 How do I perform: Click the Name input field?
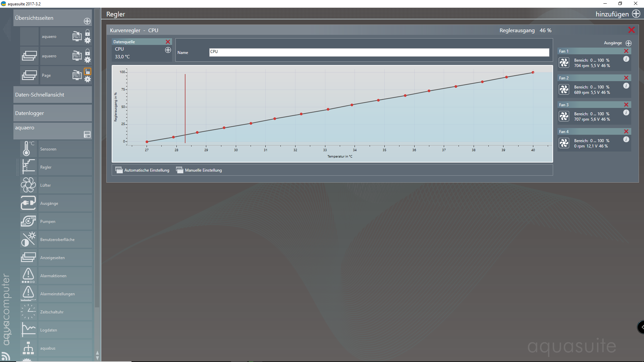click(x=379, y=52)
